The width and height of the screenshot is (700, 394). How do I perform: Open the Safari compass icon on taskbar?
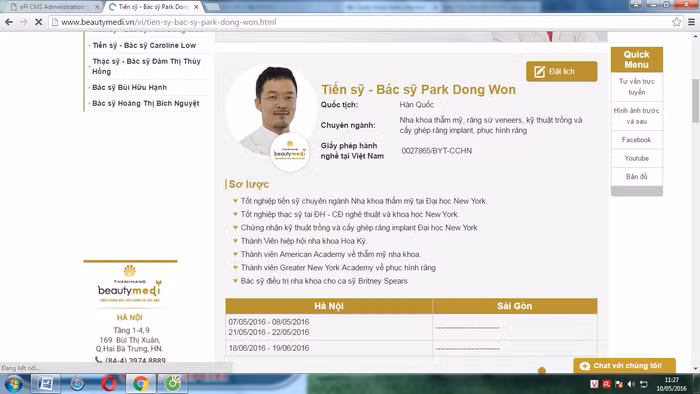(x=77, y=384)
